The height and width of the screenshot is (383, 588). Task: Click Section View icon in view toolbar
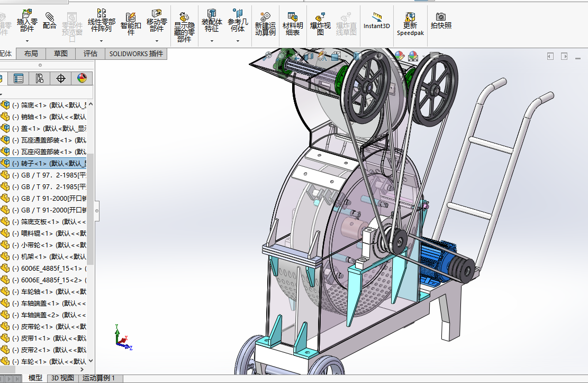(309, 56)
